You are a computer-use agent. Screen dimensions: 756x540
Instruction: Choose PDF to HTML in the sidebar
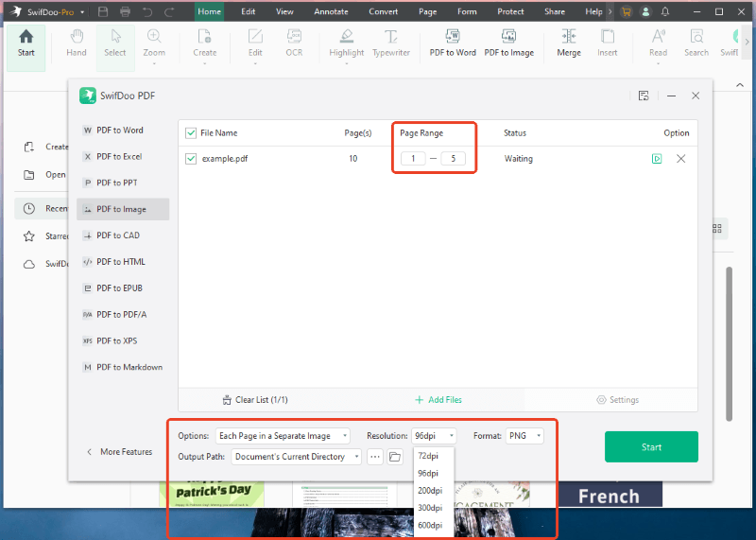click(123, 262)
